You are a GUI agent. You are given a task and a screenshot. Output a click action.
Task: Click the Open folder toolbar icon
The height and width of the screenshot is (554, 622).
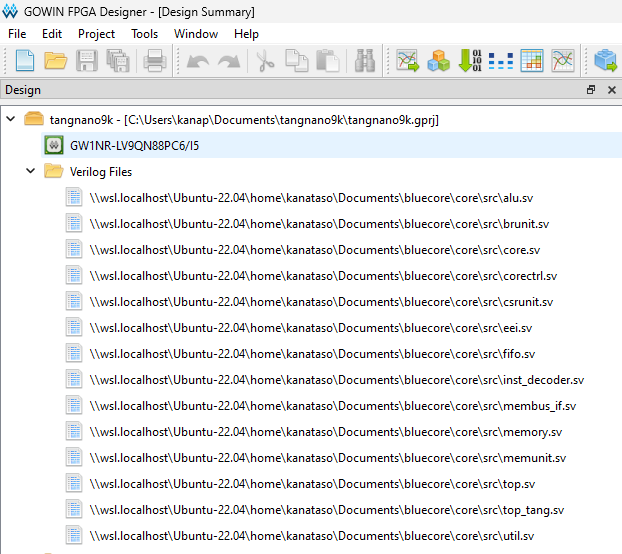point(55,61)
